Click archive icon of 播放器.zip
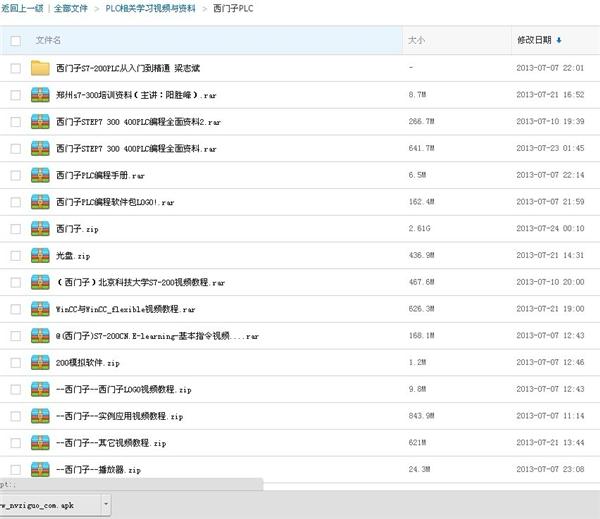The width and height of the screenshot is (600, 519). click(x=40, y=470)
